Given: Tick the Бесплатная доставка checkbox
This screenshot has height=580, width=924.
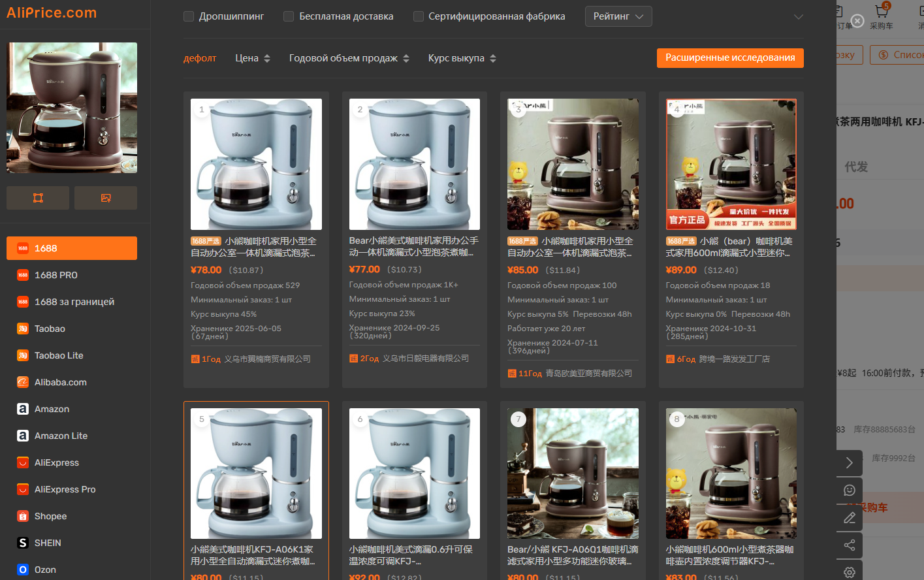Looking at the screenshot, I should [x=289, y=16].
